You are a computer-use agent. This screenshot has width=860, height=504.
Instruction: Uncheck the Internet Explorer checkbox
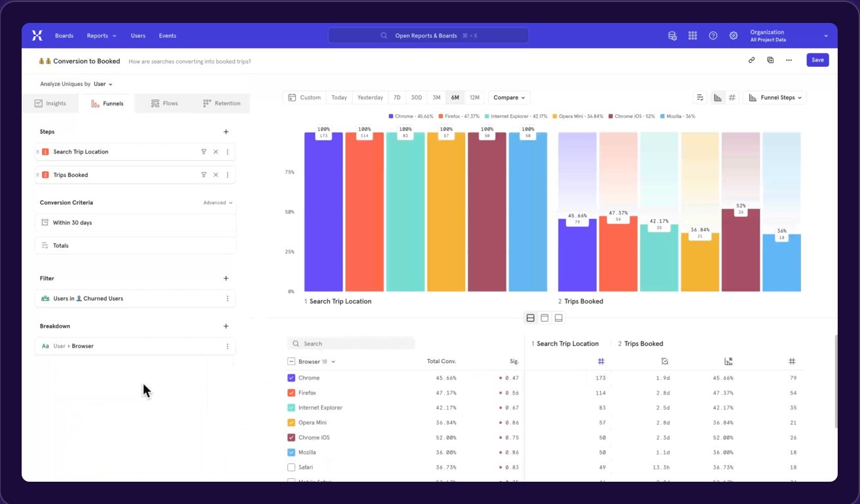point(291,408)
